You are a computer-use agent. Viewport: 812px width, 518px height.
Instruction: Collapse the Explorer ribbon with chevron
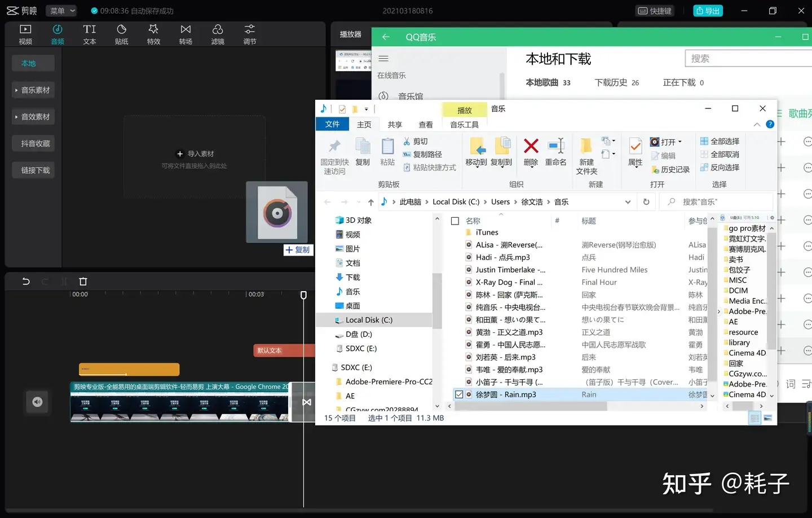pos(757,124)
